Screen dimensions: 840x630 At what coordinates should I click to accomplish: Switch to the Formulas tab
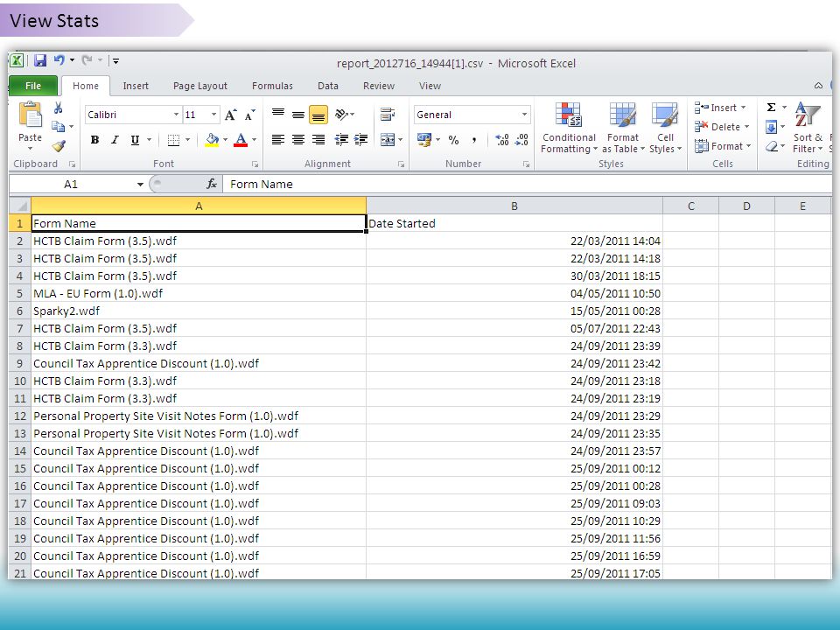click(272, 86)
